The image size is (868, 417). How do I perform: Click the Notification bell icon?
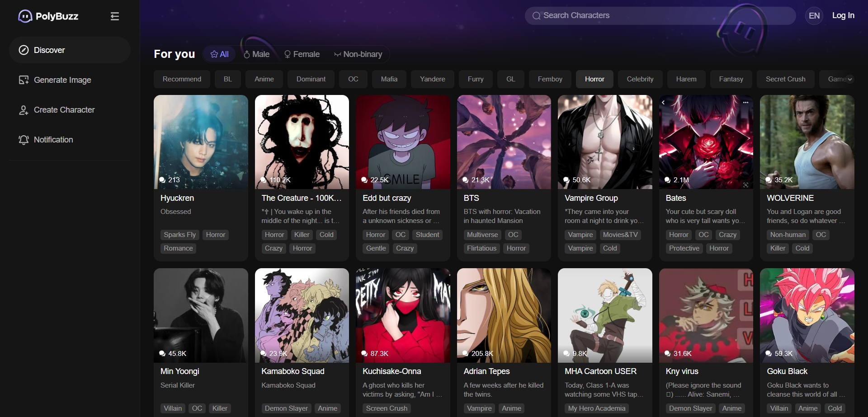point(24,140)
